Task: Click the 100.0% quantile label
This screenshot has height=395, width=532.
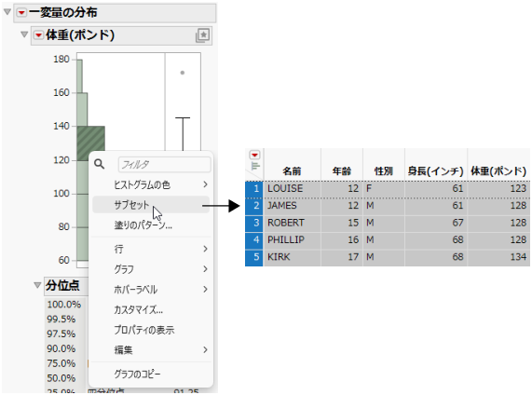Action: tap(63, 305)
